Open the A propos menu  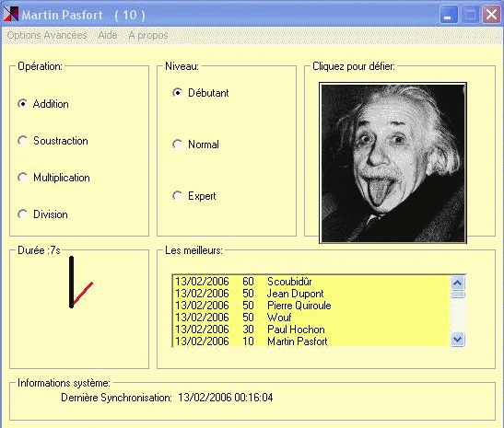point(148,35)
